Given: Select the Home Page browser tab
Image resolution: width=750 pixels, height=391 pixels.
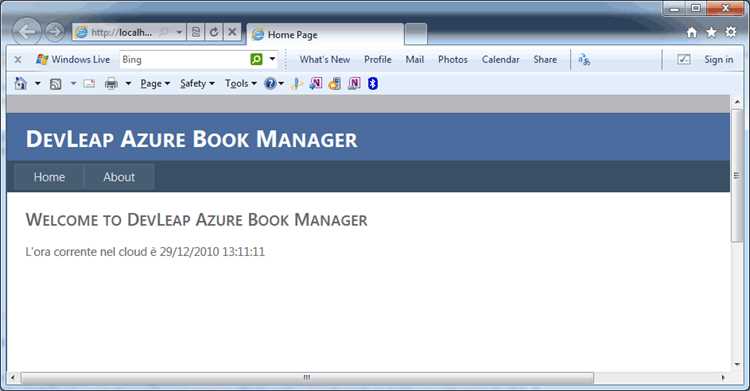Looking at the screenshot, I should click(325, 34).
